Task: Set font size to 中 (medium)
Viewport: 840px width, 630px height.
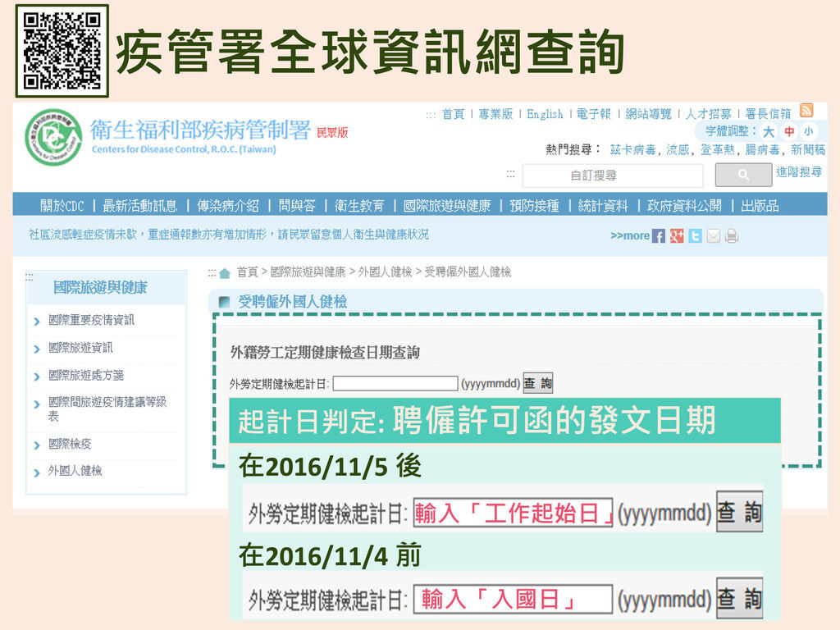Action: [x=789, y=131]
